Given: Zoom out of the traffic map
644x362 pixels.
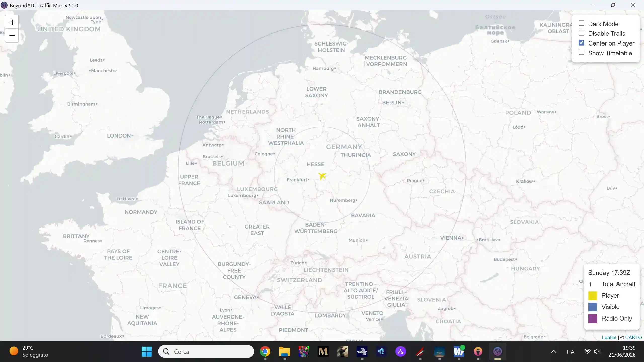Looking at the screenshot, I should [x=12, y=35].
